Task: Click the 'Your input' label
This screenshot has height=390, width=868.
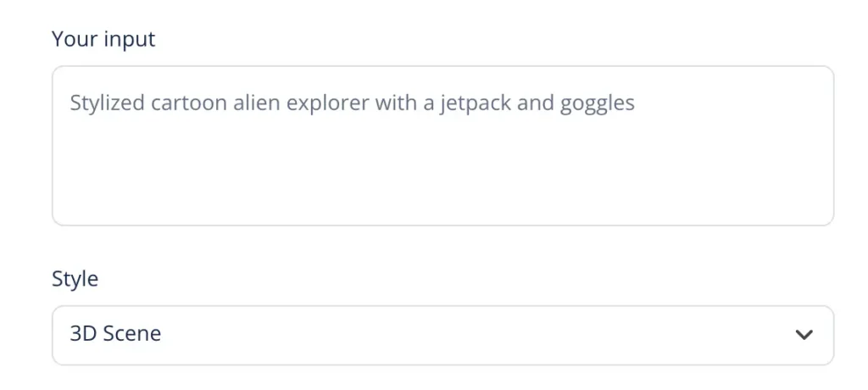Action: 103,39
